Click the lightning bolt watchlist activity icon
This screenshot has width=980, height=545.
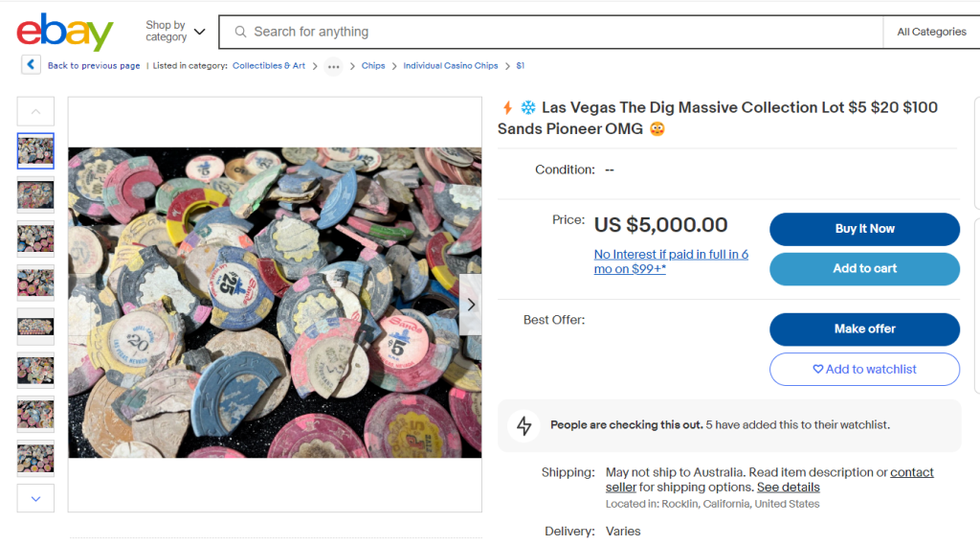523,425
